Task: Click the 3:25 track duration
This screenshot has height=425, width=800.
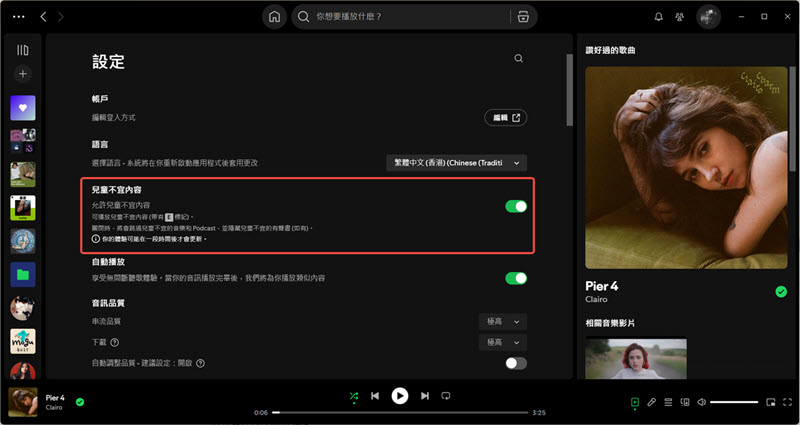Action: [539, 413]
